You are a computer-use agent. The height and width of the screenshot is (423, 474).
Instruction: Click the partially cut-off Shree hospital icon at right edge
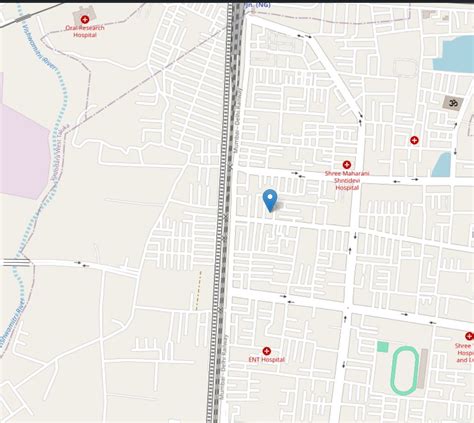[470, 336]
